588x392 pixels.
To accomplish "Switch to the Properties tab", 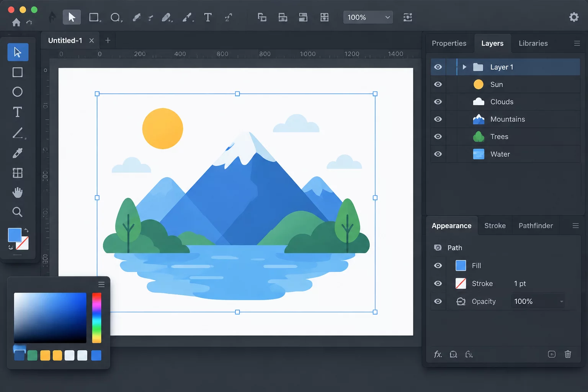I will click(x=449, y=43).
